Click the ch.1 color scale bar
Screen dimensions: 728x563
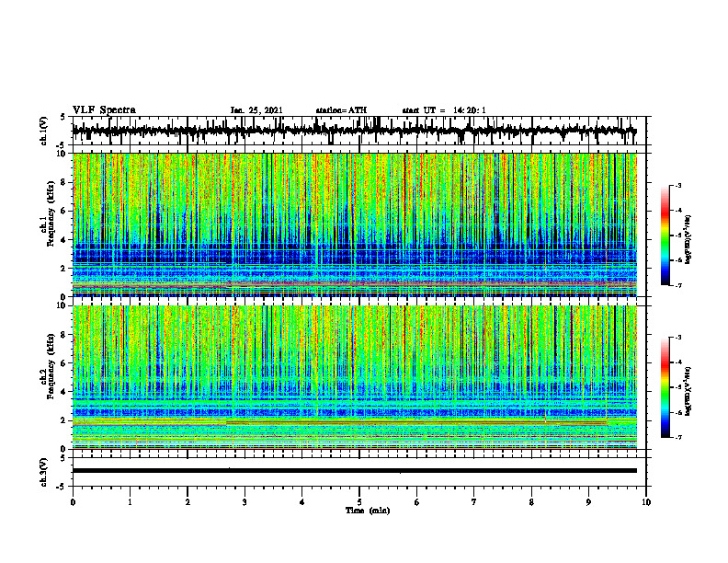click(665, 236)
